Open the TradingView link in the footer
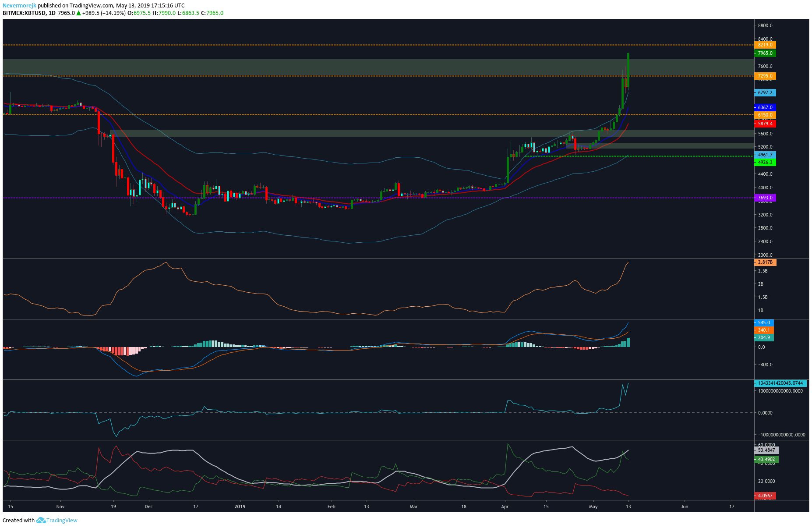This screenshot has width=812, height=528. [x=62, y=521]
